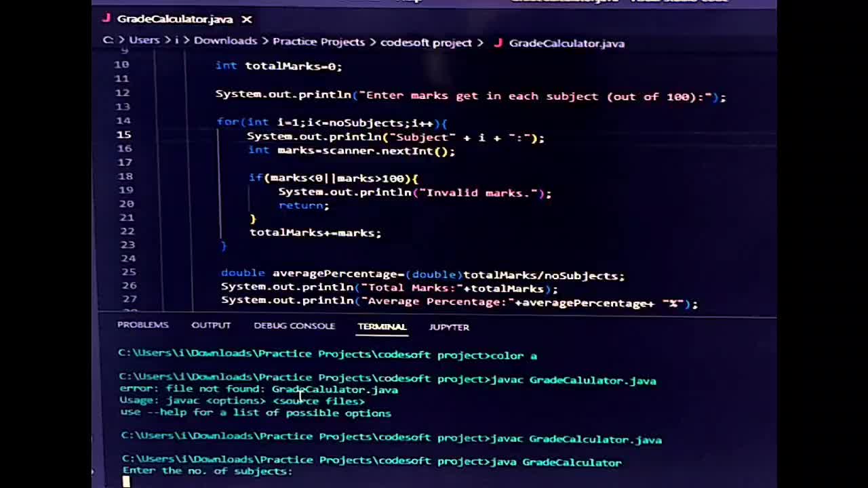Image resolution: width=868 pixels, height=488 pixels.
Task: Open the Java file icon in breadcrumb
Action: (x=498, y=43)
